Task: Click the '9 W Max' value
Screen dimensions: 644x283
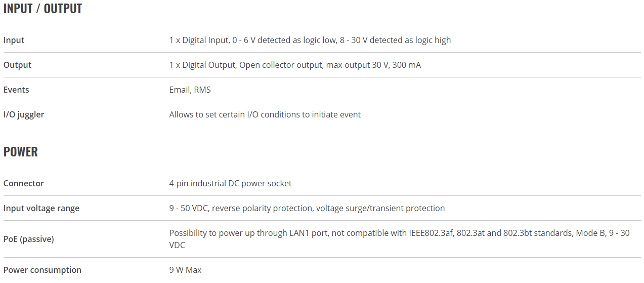Action: (x=186, y=270)
